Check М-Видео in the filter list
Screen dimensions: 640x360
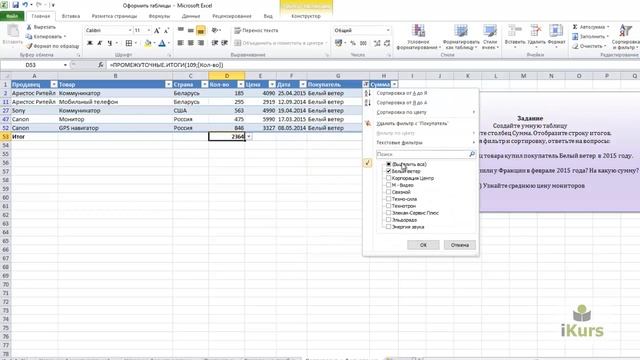[389, 185]
